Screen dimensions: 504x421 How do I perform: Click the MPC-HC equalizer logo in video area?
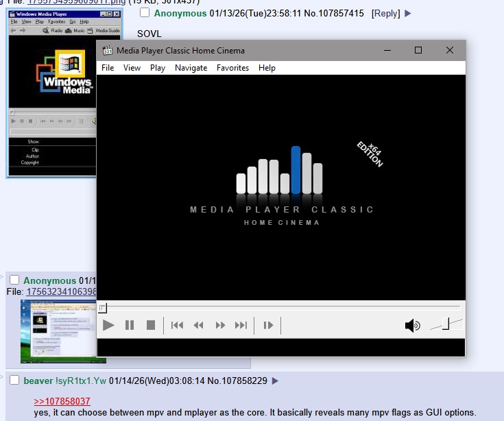point(279,170)
